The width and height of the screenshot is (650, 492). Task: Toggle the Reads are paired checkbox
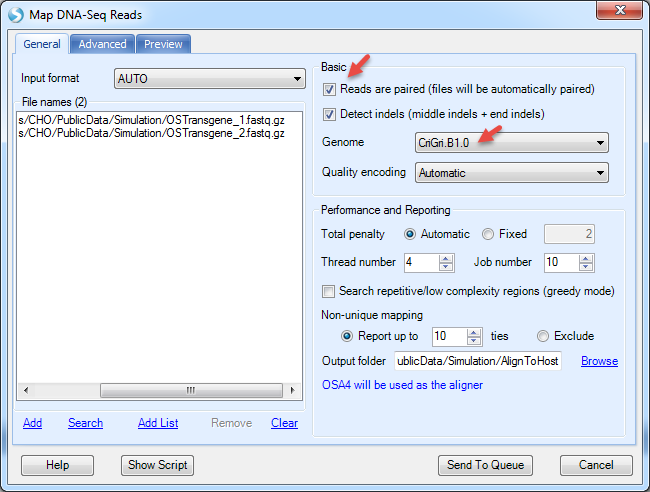click(329, 90)
